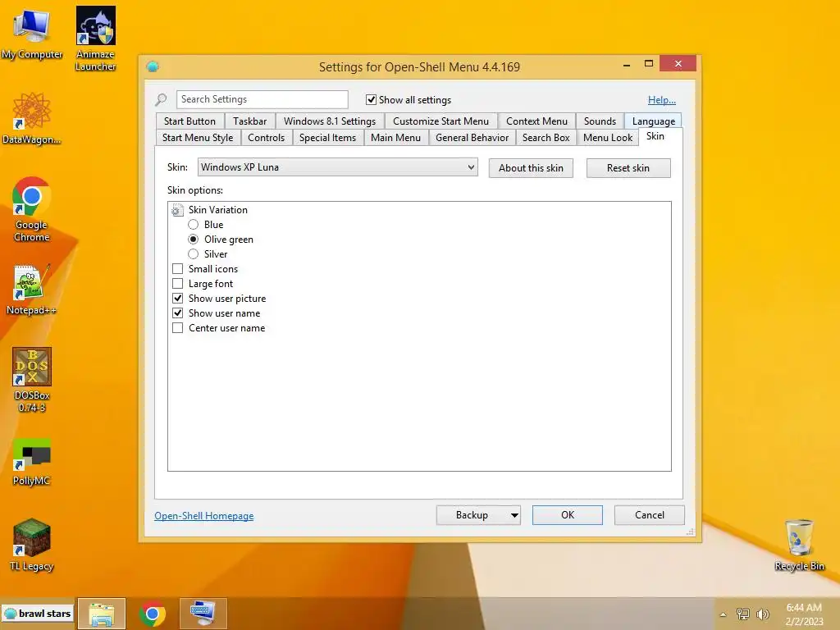Click the magnifier search icon

(x=161, y=99)
